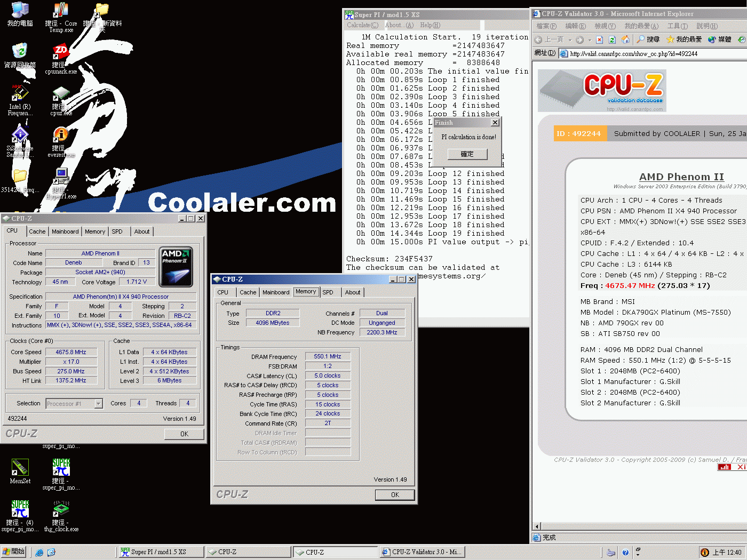
Task: Launch Internet Explorer from quick launch
Action: pos(39,553)
